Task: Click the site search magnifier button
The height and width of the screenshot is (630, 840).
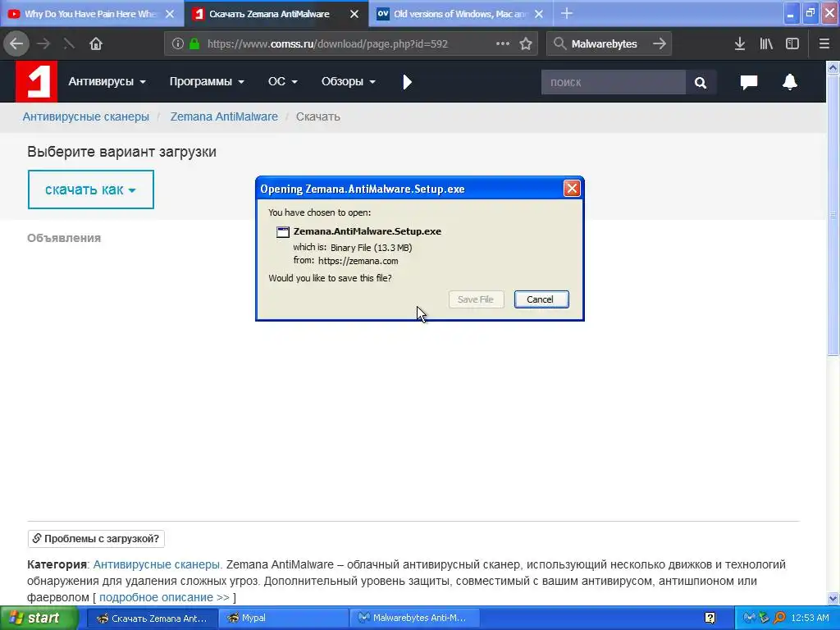Action: (701, 82)
